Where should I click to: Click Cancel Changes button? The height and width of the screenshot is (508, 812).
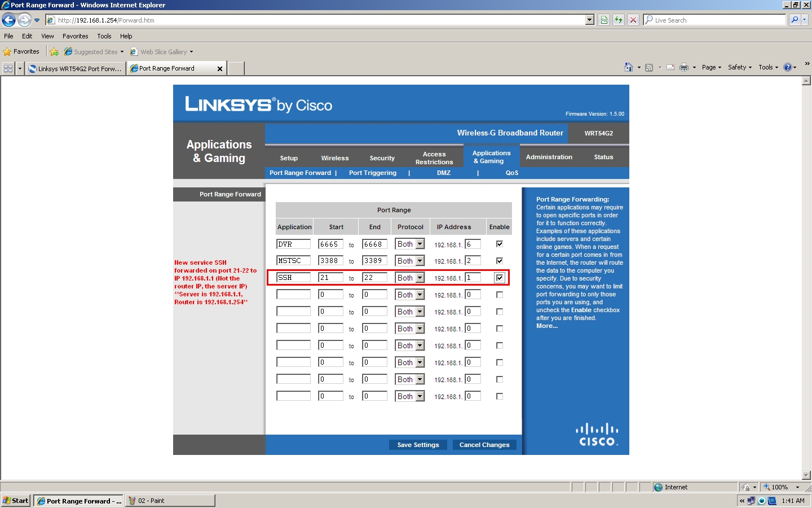point(484,445)
